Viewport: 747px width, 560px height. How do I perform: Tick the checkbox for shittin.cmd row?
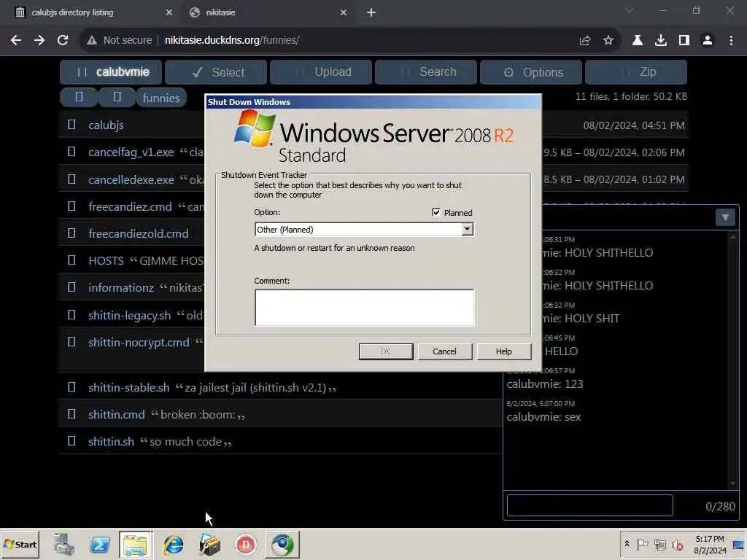71,414
